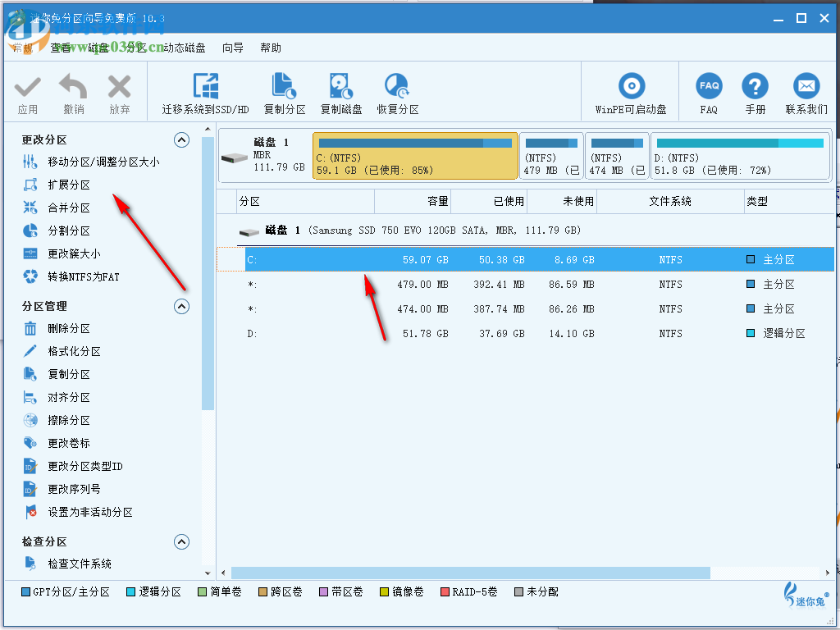
Task: Collapse the 检查分区 section
Action: click(x=181, y=541)
